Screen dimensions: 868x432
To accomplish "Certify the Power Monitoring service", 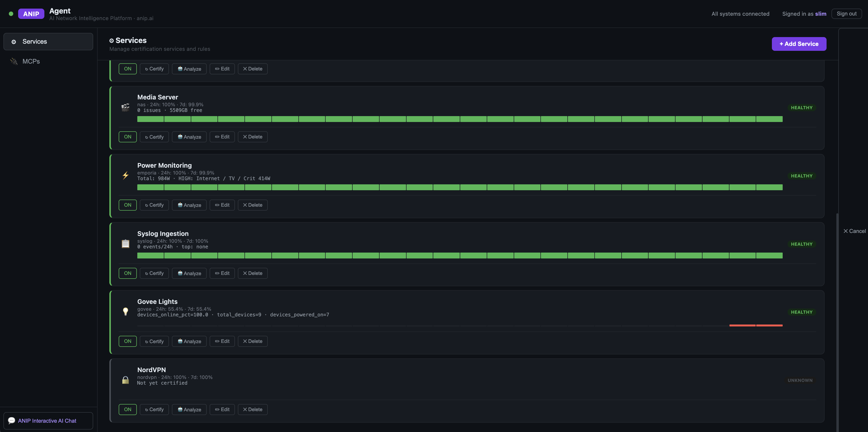I will [x=154, y=205].
